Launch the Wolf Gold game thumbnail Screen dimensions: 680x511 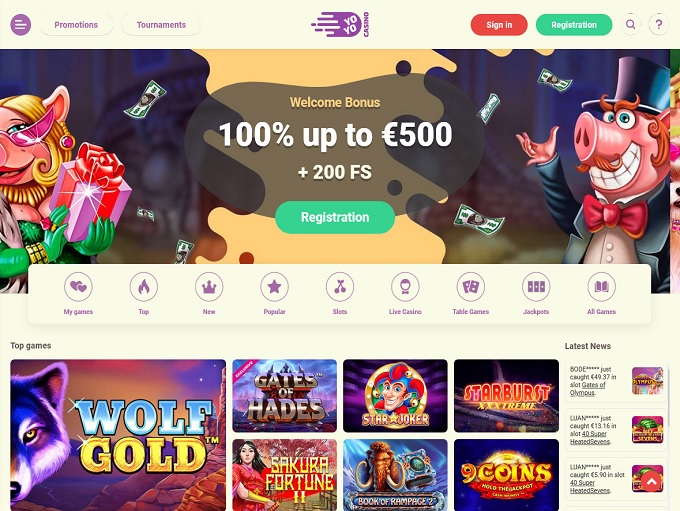click(x=118, y=435)
